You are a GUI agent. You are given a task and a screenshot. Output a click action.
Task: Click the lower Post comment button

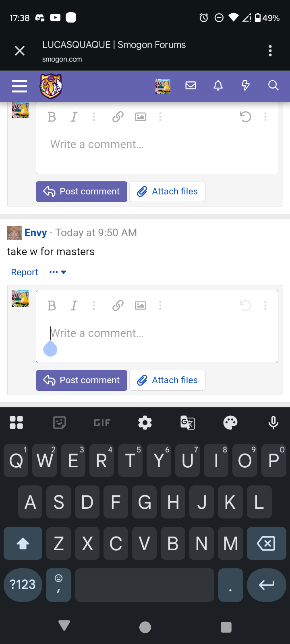(82, 380)
